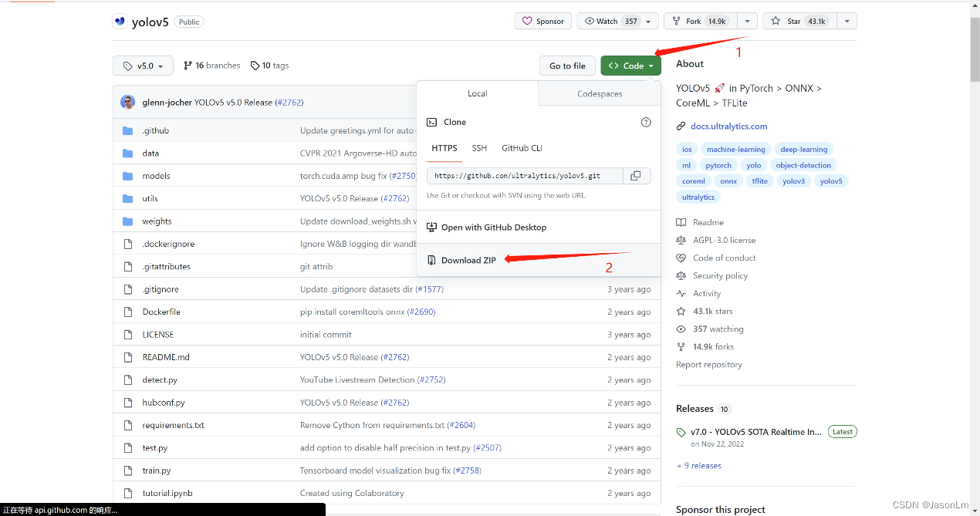The image size is (980, 516).
Task: Open the Fork options dropdown arrow
Action: click(747, 22)
